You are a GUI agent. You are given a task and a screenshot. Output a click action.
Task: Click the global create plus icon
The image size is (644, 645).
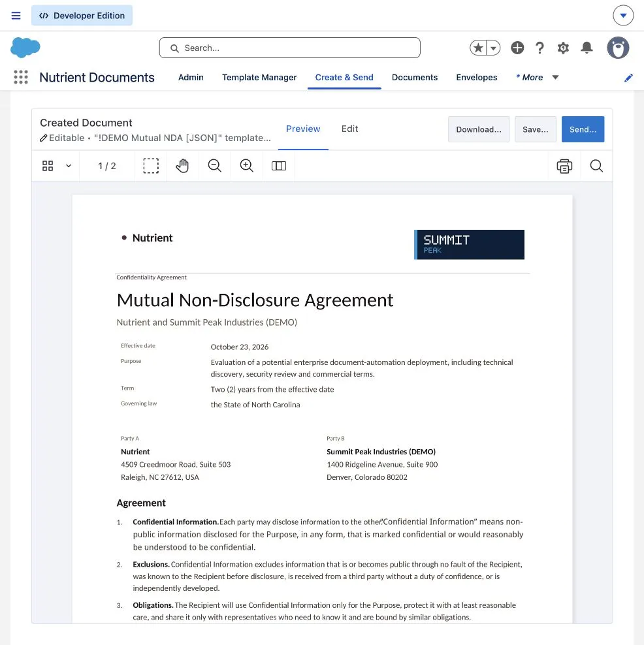pos(517,48)
